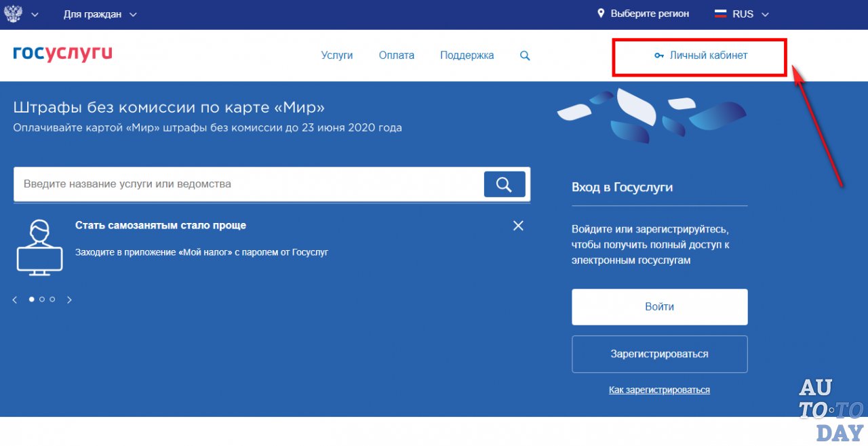
Task: Open the Оплата menu item
Action: coord(397,56)
